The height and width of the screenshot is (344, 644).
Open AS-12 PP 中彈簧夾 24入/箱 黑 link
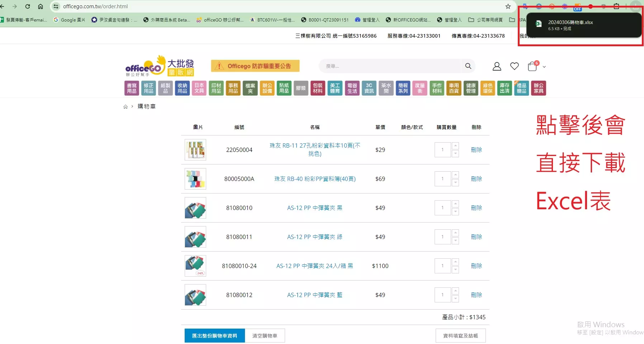[315, 266]
